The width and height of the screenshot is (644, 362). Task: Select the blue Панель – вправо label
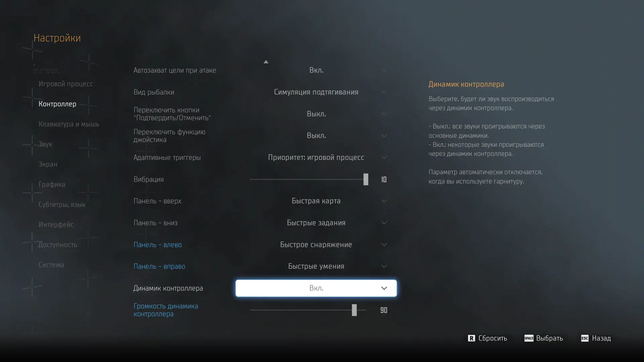pyautogui.click(x=159, y=266)
